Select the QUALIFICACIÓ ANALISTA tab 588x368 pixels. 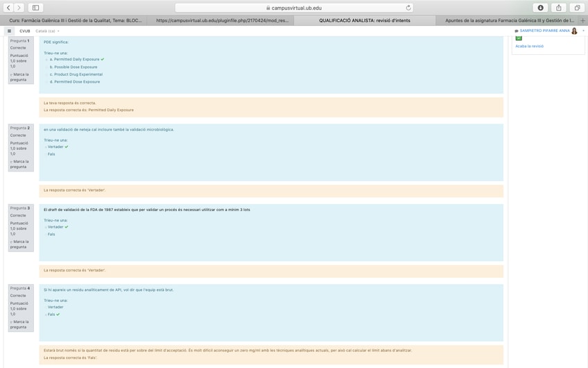click(365, 20)
